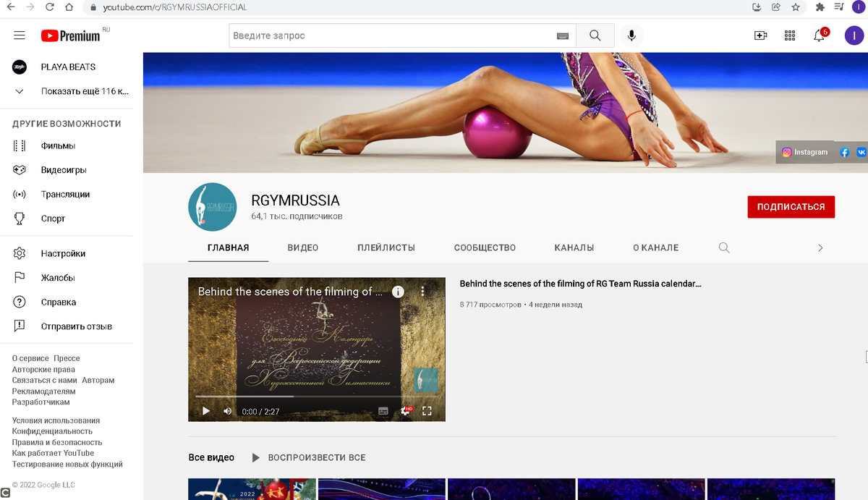Open the channel logo watermark in video
This screenshot has width=868, height=500.
click(425, 380)
